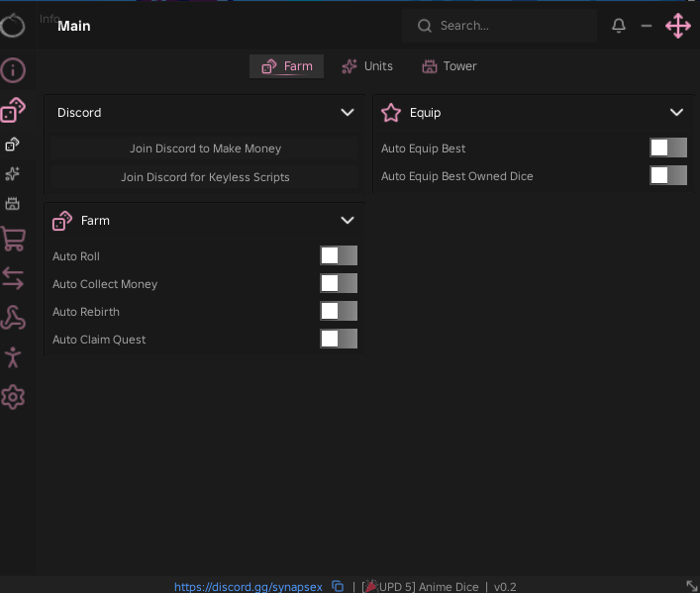Screen dimensions: 700x593
Task: Switch to the Tower tab
Action: pyautogui.click(x=450, y=66)
